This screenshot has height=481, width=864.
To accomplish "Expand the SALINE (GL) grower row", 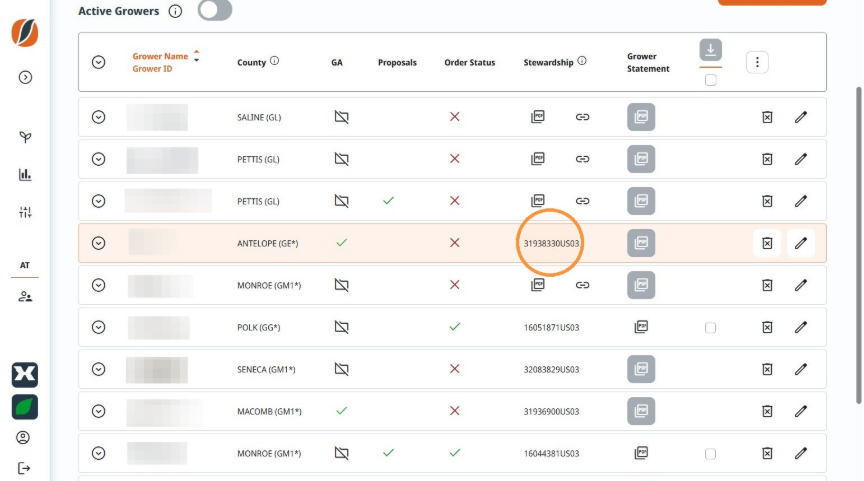I will point(99,117).
